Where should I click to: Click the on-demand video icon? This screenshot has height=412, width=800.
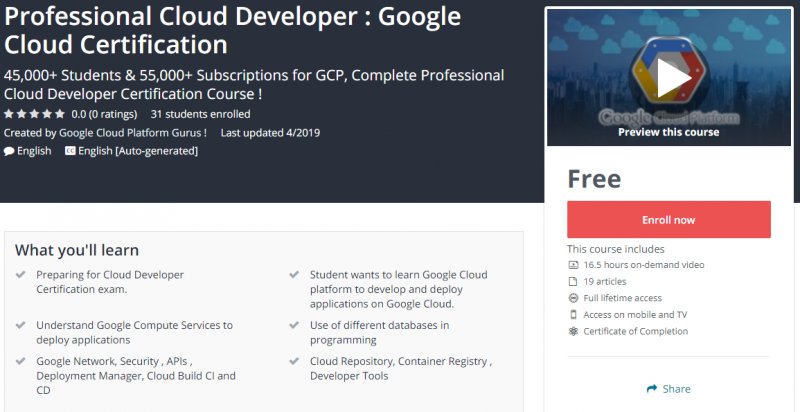click(573, 265)
